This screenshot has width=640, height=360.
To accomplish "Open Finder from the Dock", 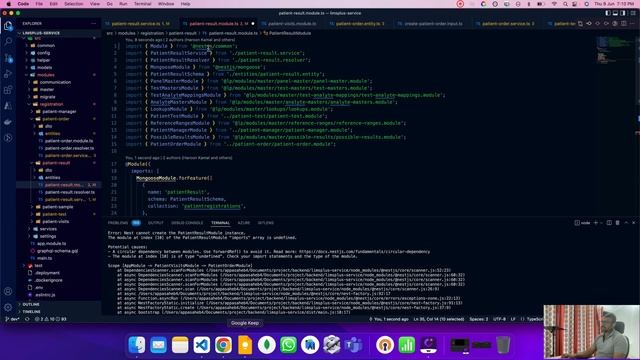I will [137, 345].
